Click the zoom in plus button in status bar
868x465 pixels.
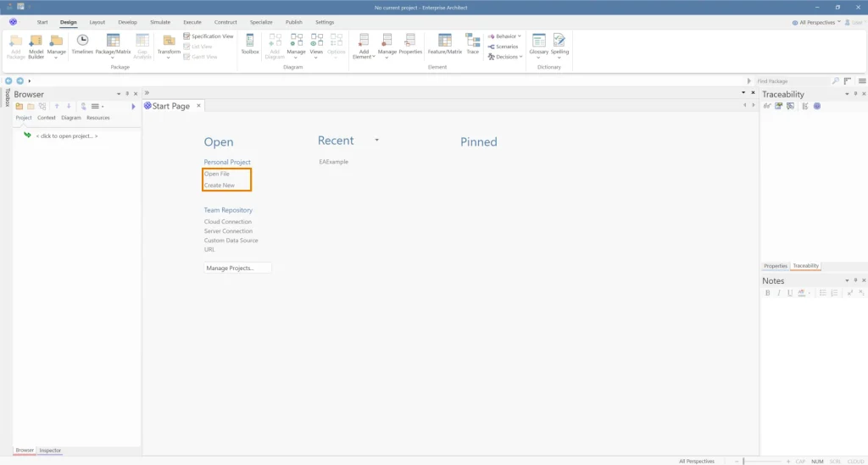pos(788,461)
